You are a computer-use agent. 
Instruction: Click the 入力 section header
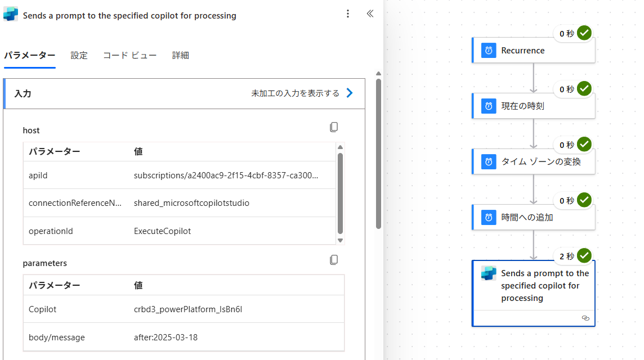185,93
